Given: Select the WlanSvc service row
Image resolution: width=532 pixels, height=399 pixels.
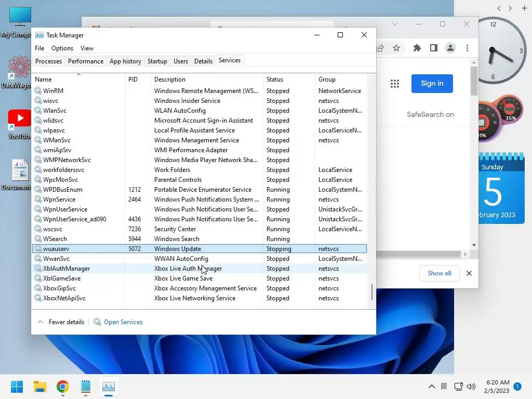Looking at the screenshot, I should [x=199, y=111].
